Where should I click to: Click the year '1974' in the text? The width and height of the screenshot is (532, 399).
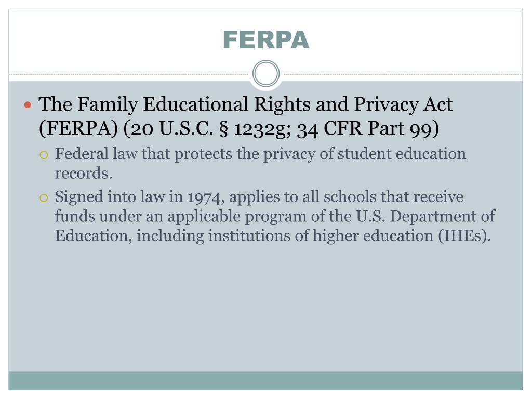click(206, 197)
